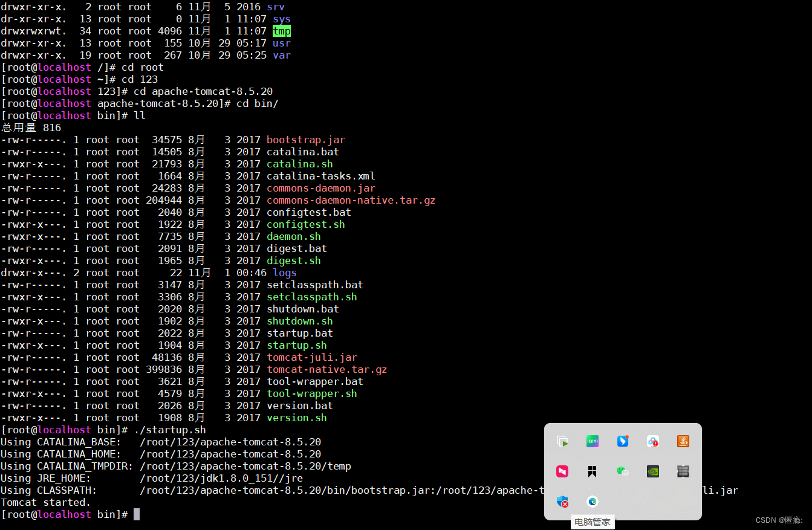The image size is (812, 530).
Task: Click the pink bow-tie tray icon
Action: (562, 471)
